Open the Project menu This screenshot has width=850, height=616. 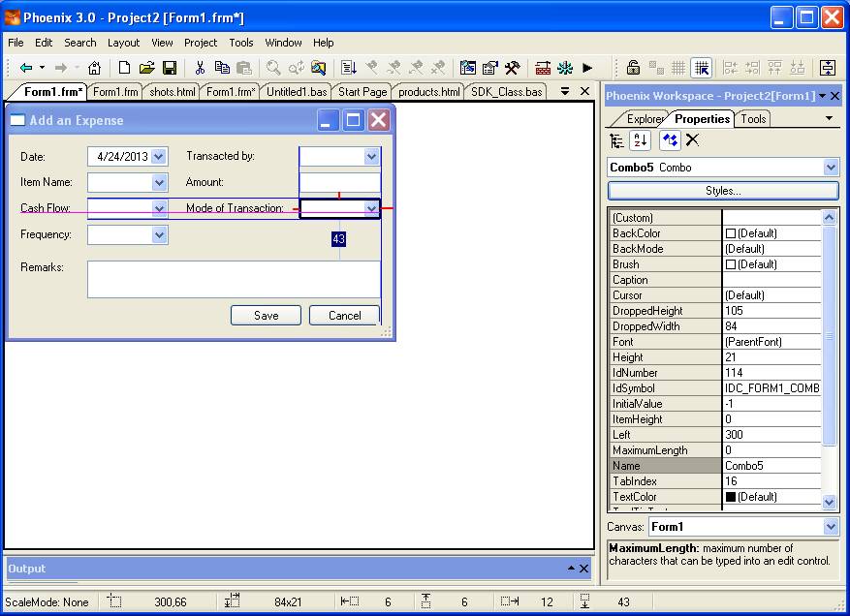(x=201, y=43)
